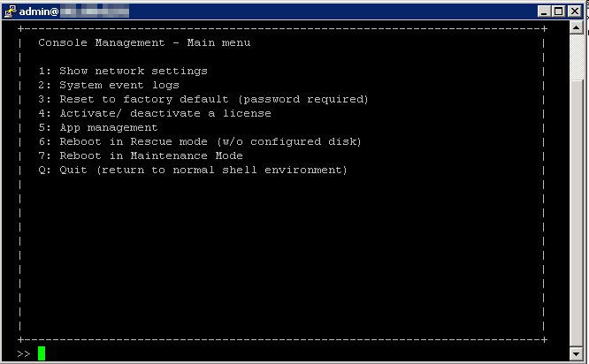The width and height of the screenshot is (589, 364).
Task: Click the green cursor at the prompt
Action: coord(42,353)
